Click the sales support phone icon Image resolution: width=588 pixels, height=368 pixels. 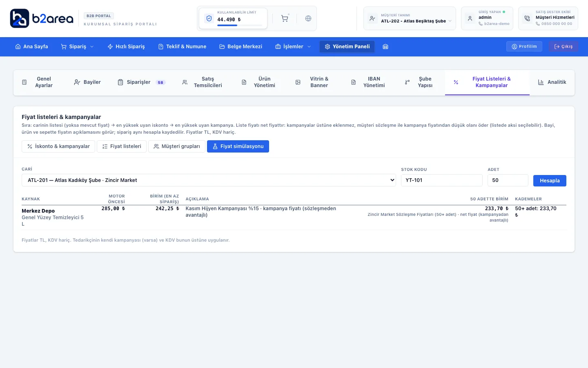click(x=527, y=18)
